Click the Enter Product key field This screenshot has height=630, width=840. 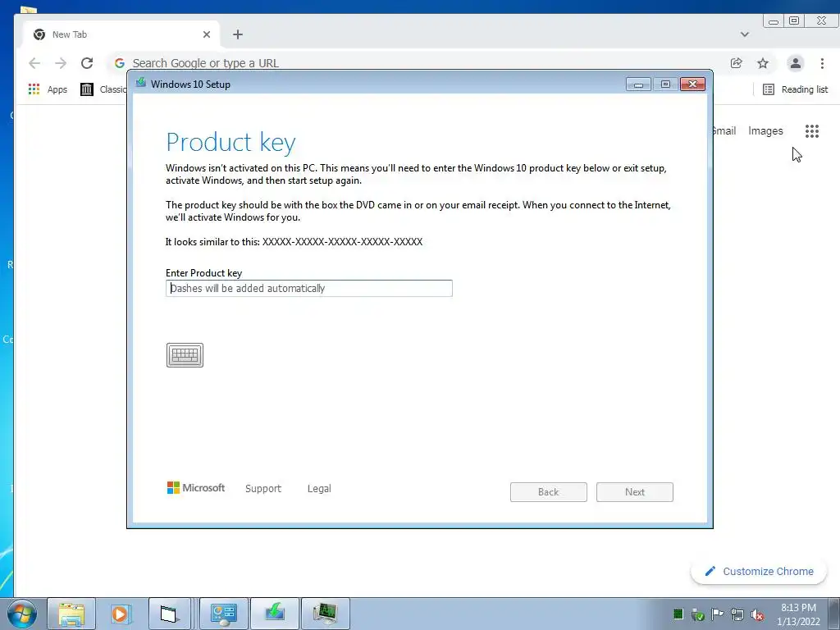tap(309, 288)
